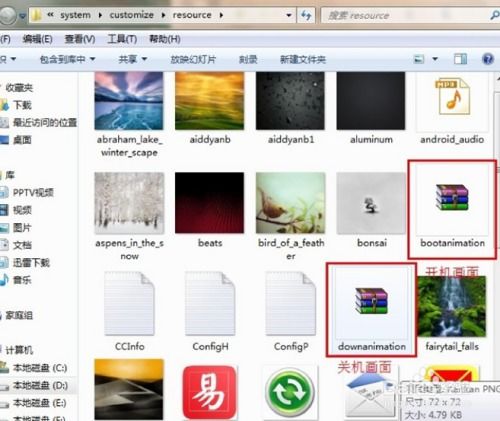Click the address bar refresh icon
Image resolution: width=500 pixels, height=421 pixels.
pyautogui.click(x=306, y=15)
